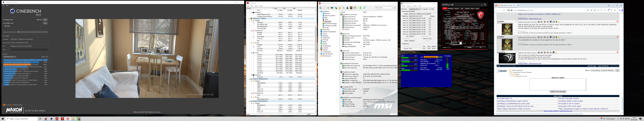Open Core Temp Options menu

409,6
